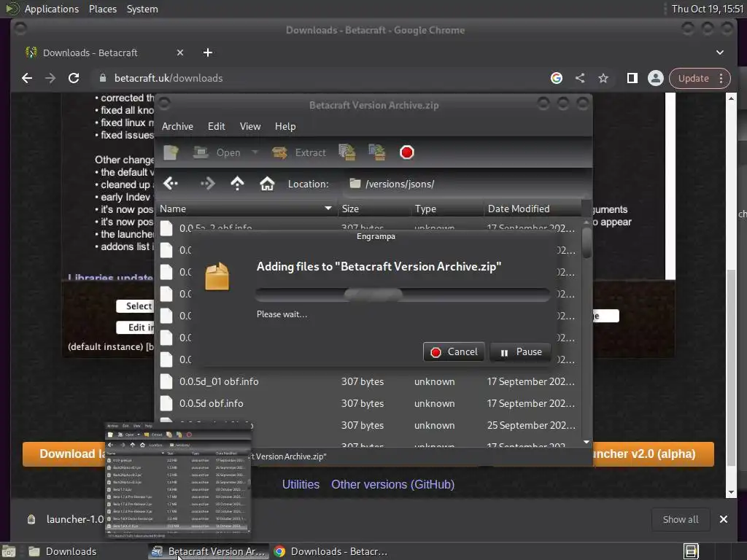747x560 pixels.
Task: Open the View menu in Engrampa
Action: [250, 126]
